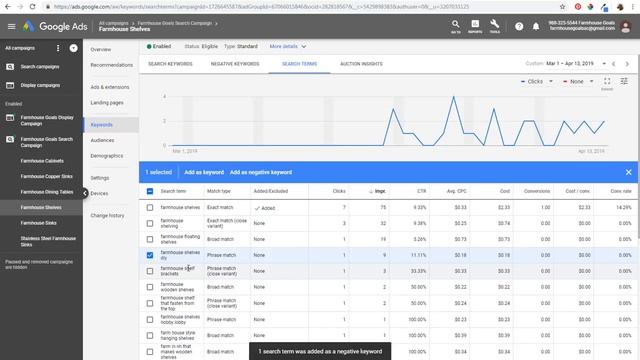Click Add as keyword
640x360 pixels.
204,172
